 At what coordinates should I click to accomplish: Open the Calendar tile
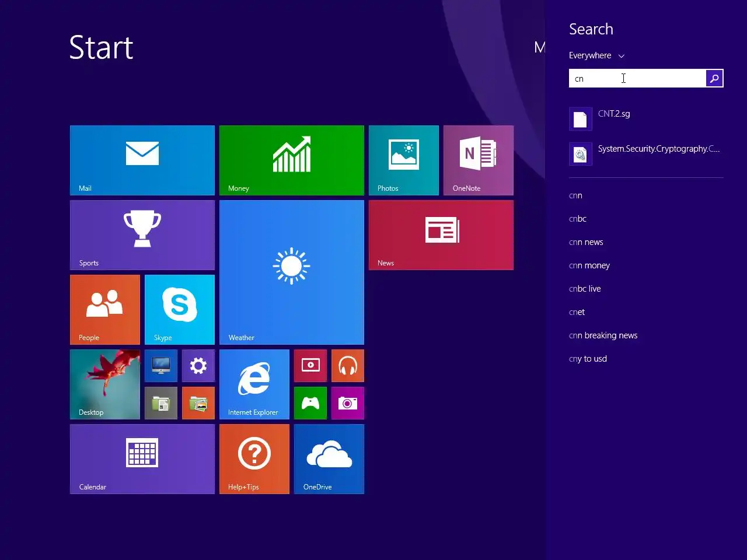point(142,459)
